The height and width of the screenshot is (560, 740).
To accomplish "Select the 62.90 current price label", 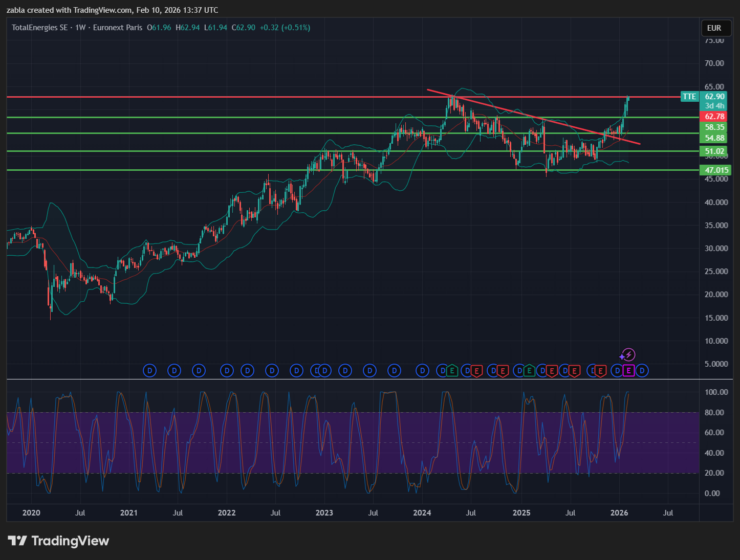I will point(714,97).
